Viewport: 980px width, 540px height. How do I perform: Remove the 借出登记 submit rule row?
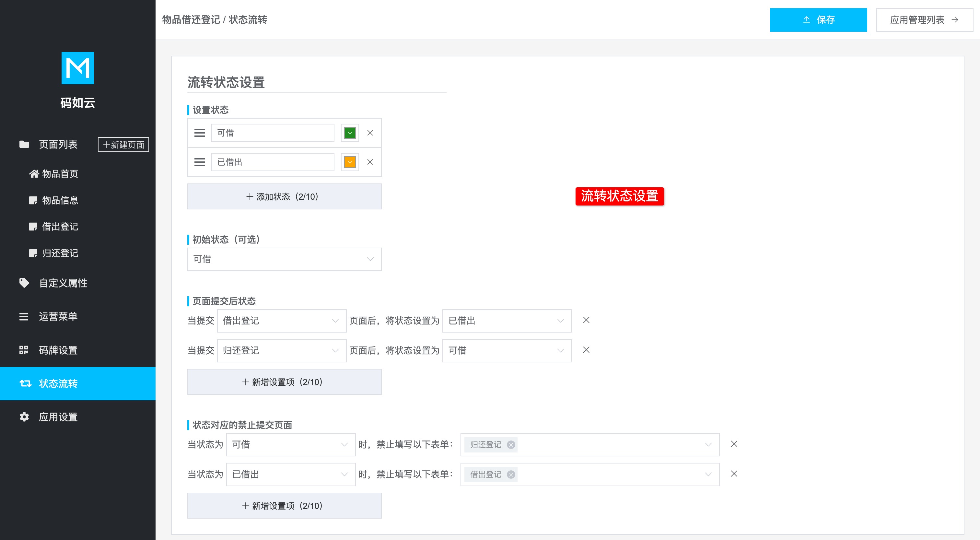[586, 320]
